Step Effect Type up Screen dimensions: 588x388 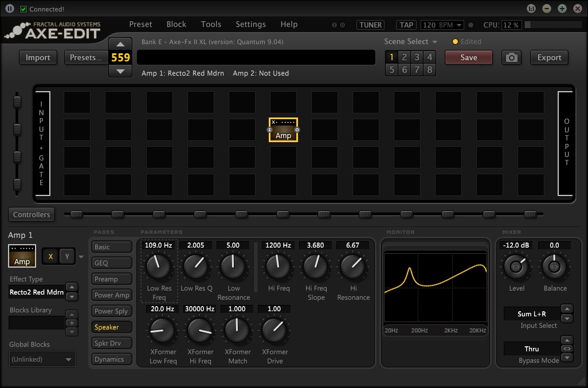coord(72,287)
